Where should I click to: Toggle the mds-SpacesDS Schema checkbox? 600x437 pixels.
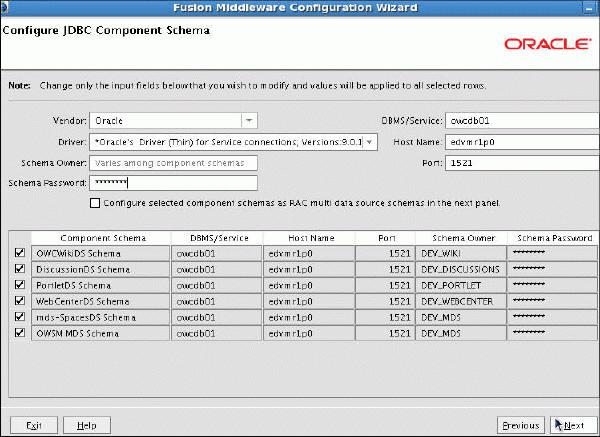click(20, 317)
